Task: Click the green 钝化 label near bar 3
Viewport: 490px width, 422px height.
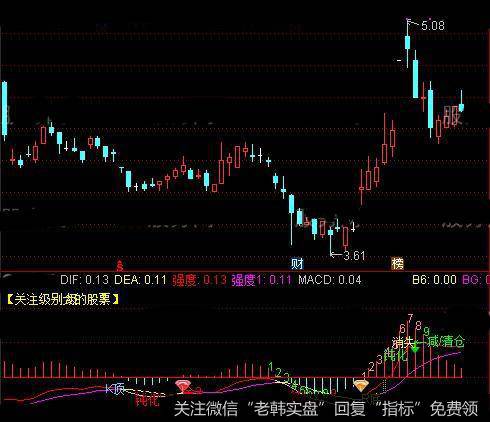Action: click(x=395, y=355)
